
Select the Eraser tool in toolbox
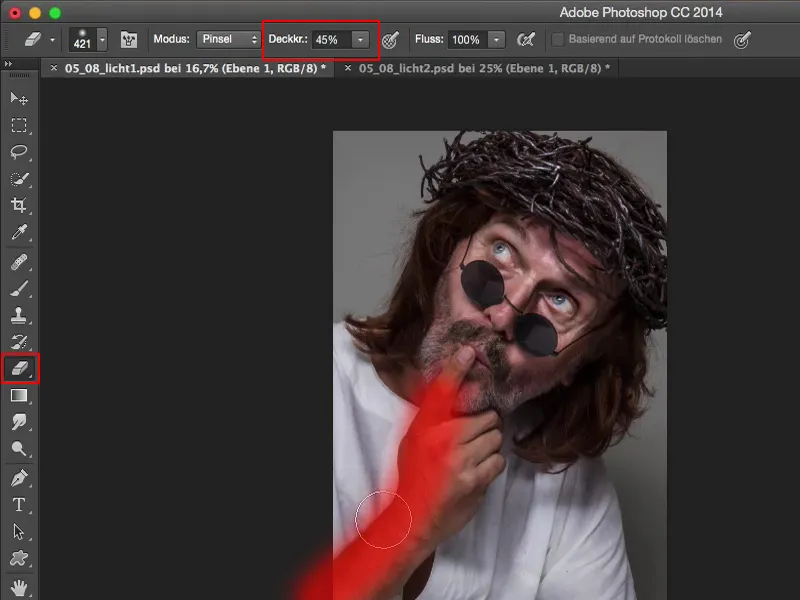(19, 368)
